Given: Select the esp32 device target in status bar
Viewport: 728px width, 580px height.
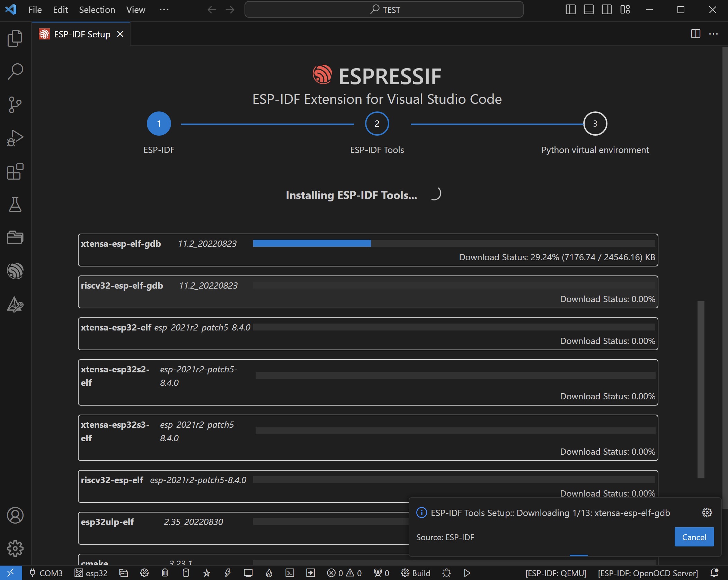Looking at the screenshot, I should (x=91, y=573).
